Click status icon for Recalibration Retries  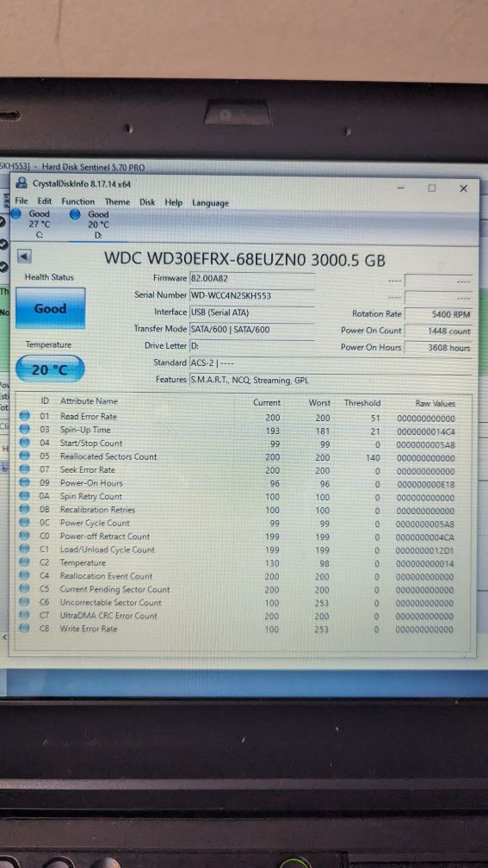point(25,509)
